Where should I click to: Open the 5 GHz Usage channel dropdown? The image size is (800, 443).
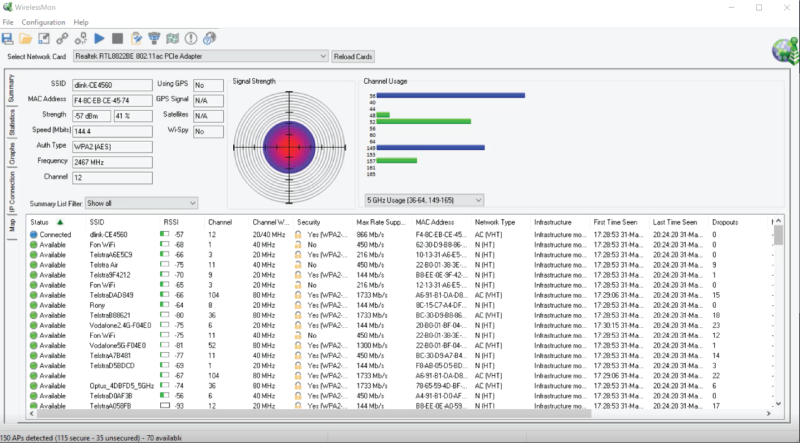click(x=424, y=200)
